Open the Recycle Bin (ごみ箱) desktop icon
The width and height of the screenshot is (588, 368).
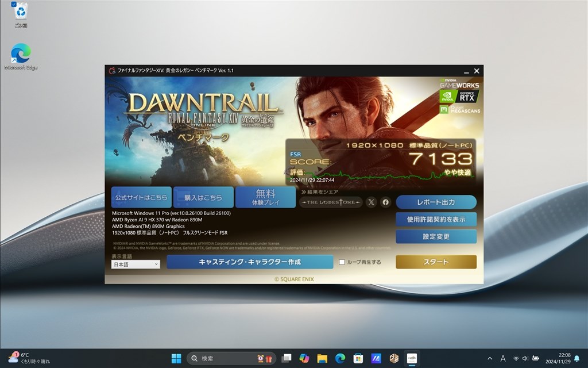click(21, 15)
